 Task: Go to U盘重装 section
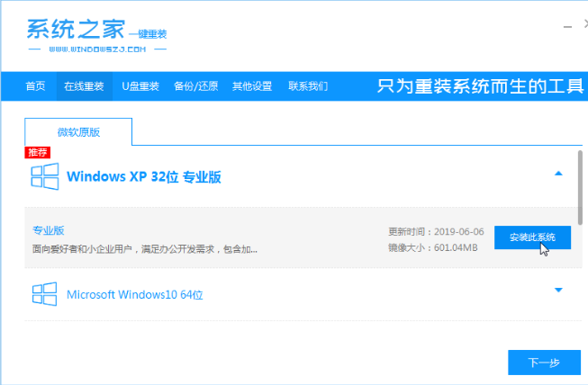coord(140,86)
